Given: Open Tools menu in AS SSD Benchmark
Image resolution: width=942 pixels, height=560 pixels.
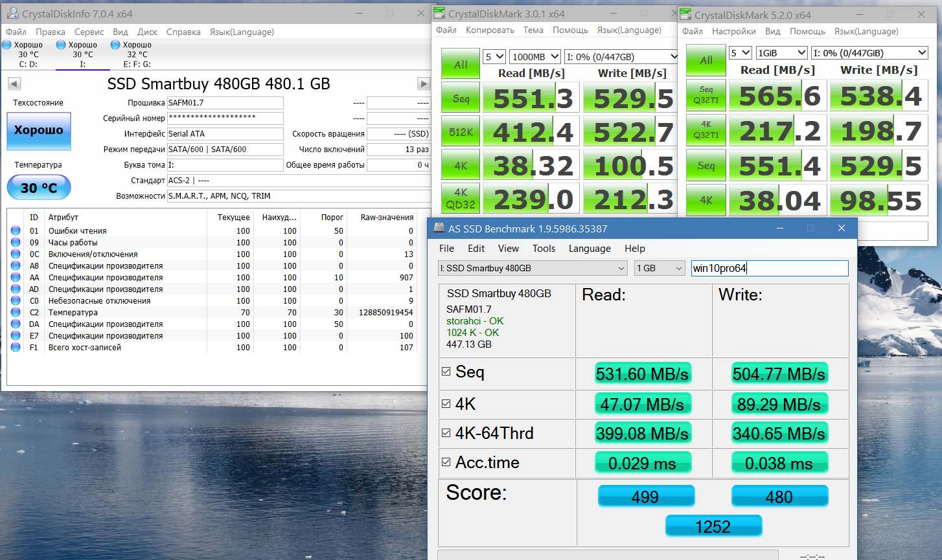Looking at the screenshot, I should click(544, 249).
